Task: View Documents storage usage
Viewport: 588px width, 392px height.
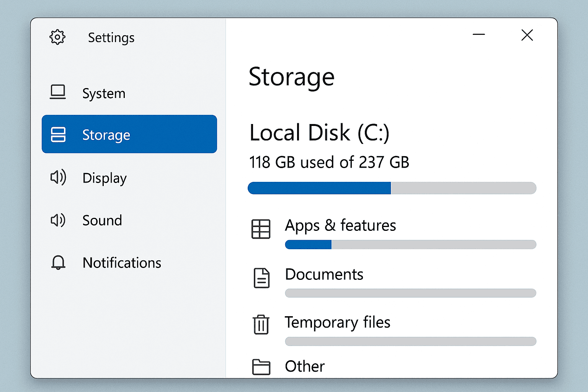Action: tap(324, 274)
